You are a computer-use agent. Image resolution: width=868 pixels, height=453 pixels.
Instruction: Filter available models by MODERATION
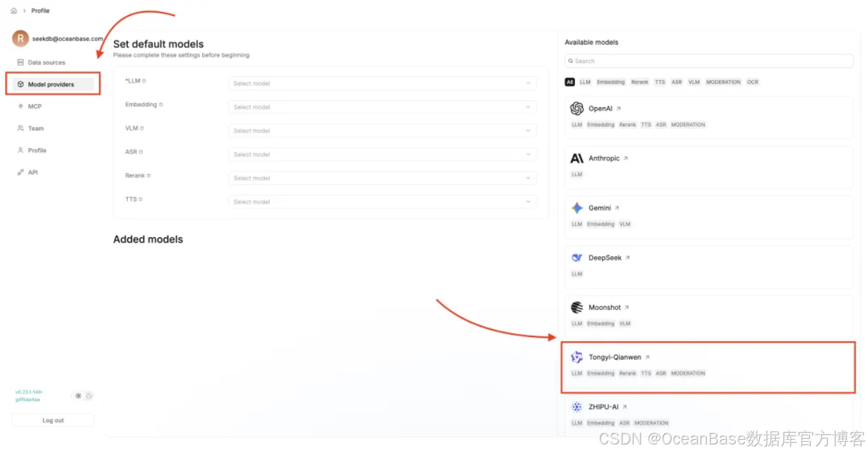723,82
